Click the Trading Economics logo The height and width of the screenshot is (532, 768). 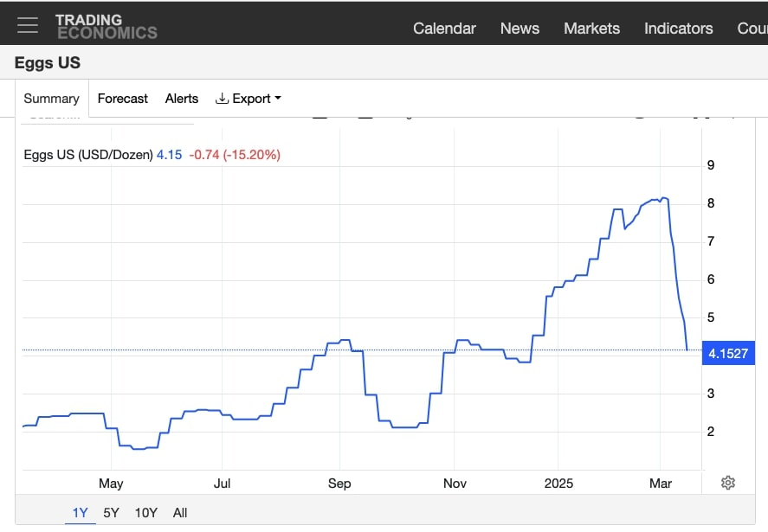tap(106, 24)
